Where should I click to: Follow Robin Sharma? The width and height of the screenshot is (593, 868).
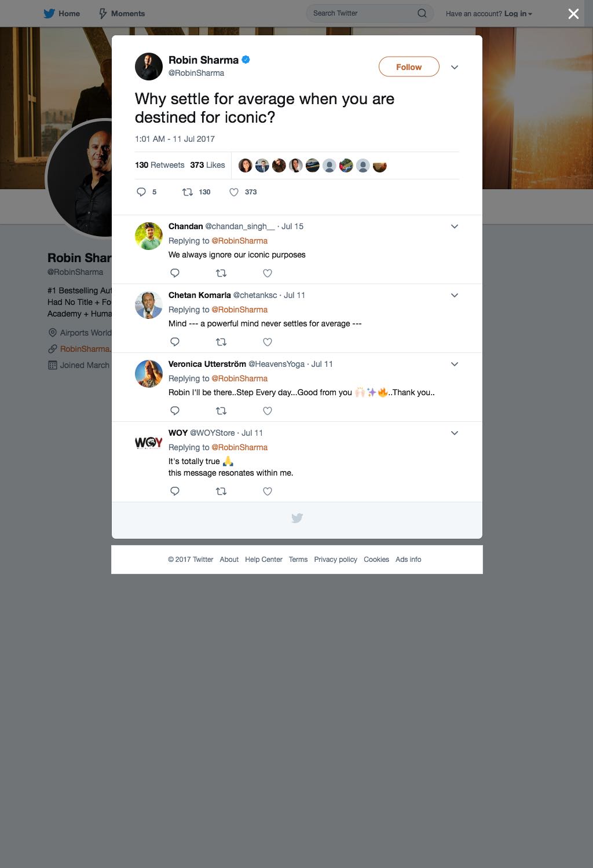409,67
